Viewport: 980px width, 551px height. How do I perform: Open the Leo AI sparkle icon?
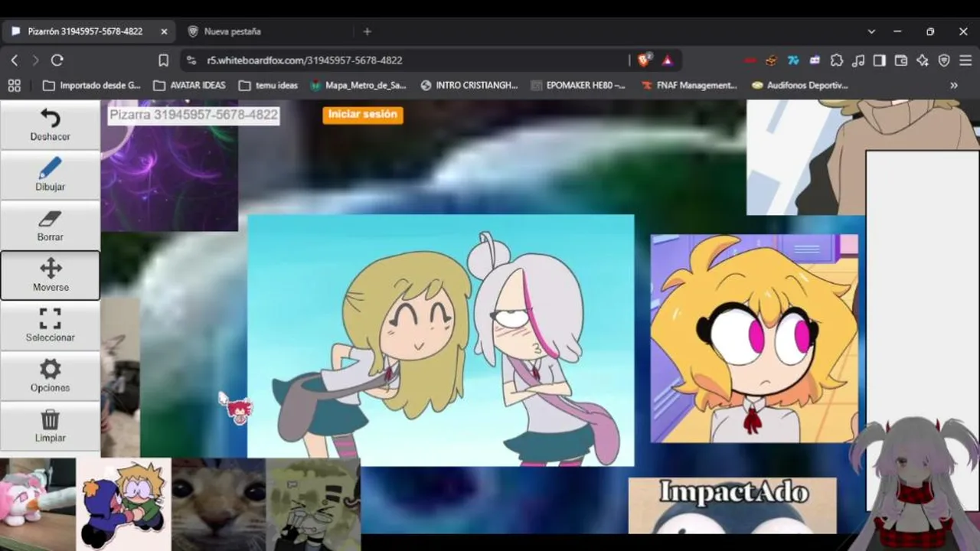pos(923,60)
